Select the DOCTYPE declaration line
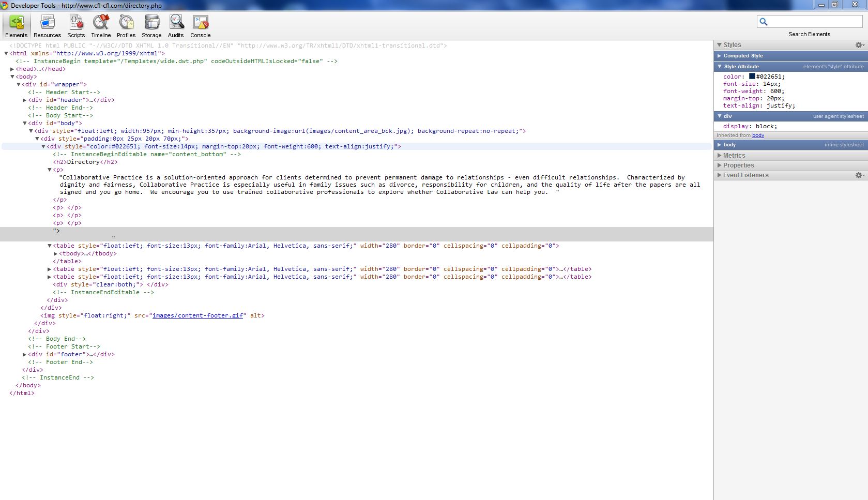 point(228,46)
